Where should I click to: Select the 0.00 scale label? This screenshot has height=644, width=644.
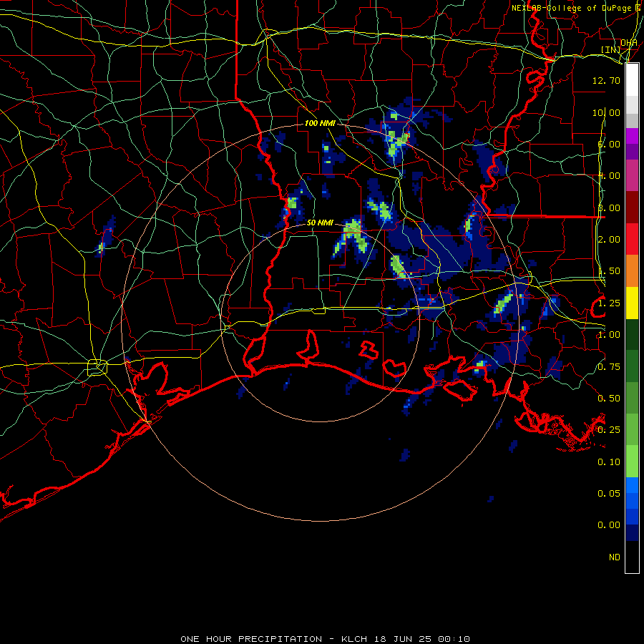click(x=609, y=525)
